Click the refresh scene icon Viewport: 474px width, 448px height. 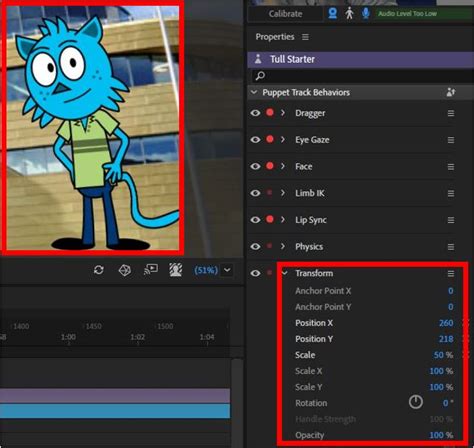(99, 270)
